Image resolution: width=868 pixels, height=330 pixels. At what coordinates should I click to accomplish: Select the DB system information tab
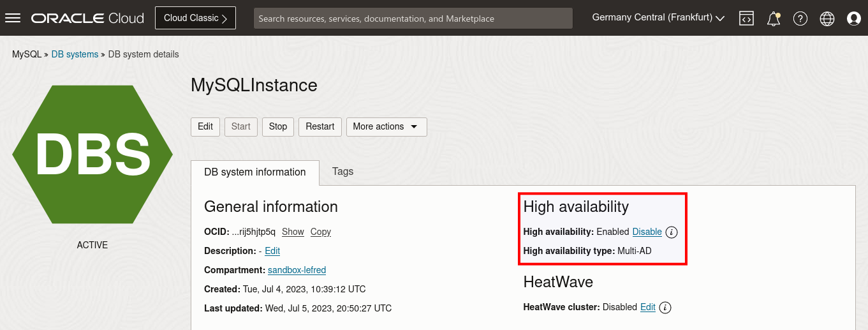point(255,172)
